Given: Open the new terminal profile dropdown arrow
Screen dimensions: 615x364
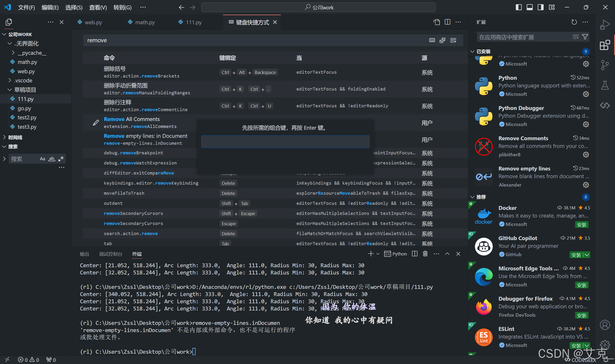Looking at the screenshot, I should click(378, 254).
